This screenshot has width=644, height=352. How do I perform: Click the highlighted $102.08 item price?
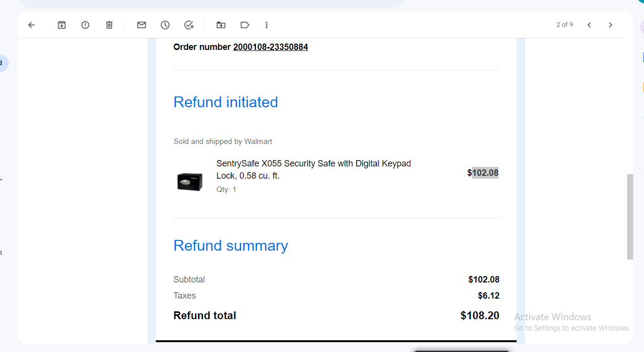click(483, 173)
